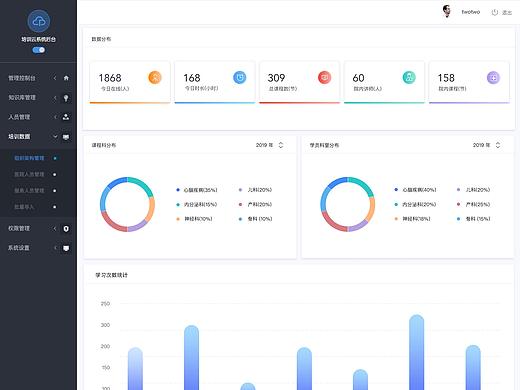
Task: Toggle 儿科 20% legend in 学员科室分布 chart
Action: point(474,190)
